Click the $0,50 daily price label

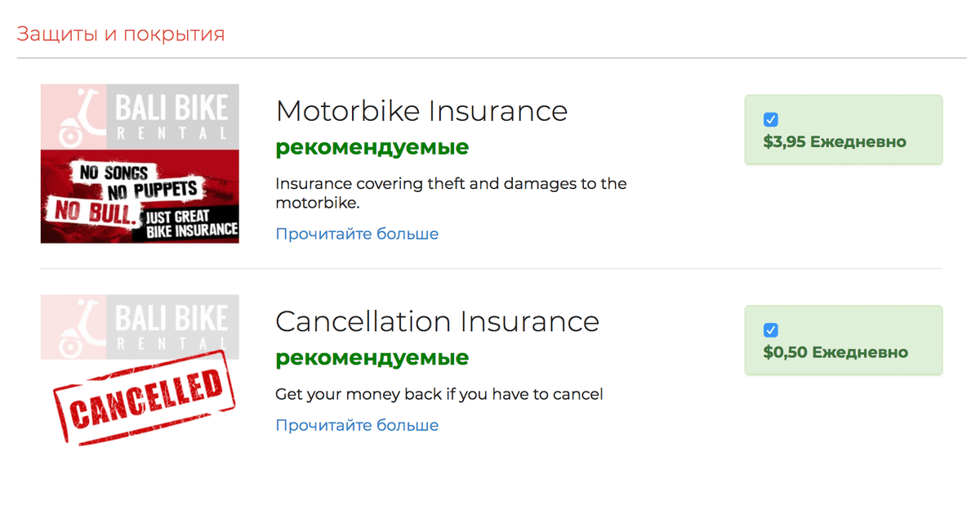835,352
